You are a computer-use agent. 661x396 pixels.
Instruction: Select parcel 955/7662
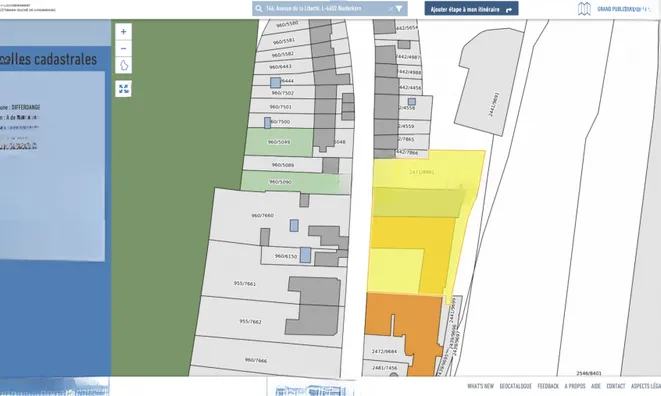250,321
